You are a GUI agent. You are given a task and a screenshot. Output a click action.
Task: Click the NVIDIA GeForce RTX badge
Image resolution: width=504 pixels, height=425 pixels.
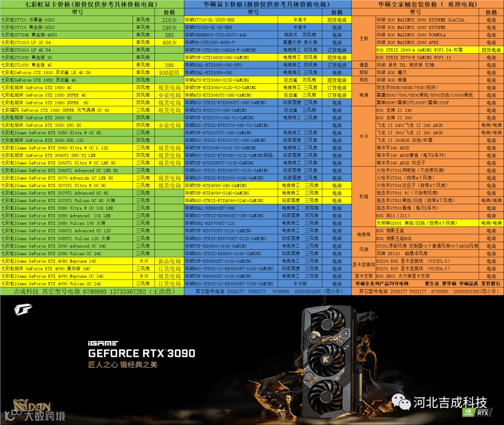(x=476, y=412)
